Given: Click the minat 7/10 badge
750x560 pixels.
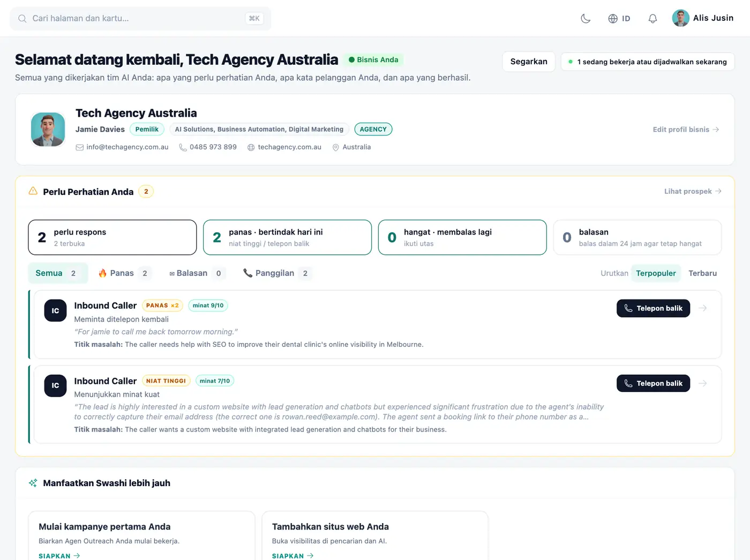Looking at the screenshot, I should click(x=215, y=381).
